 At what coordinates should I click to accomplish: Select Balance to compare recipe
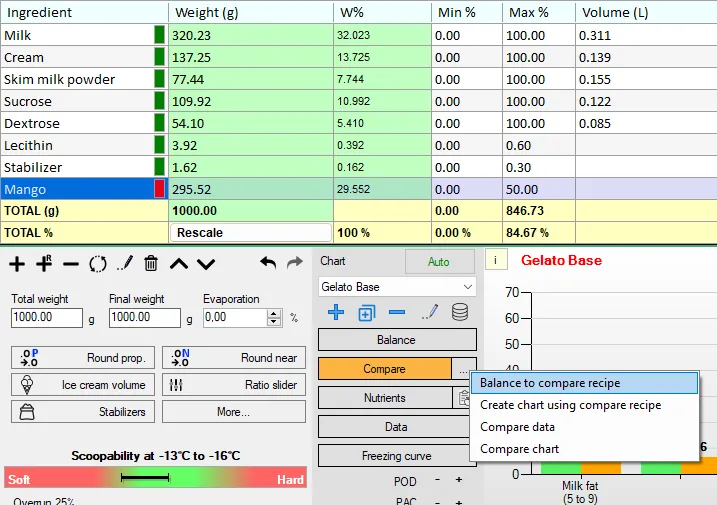click(x=584, y=383)
